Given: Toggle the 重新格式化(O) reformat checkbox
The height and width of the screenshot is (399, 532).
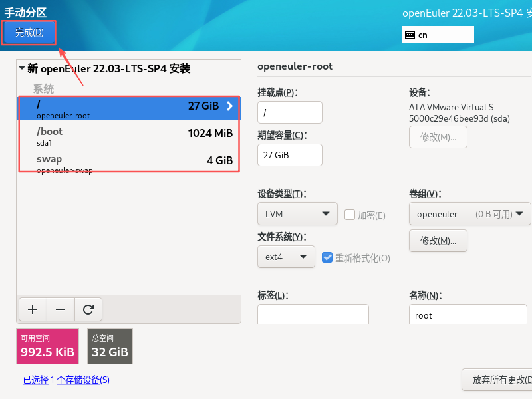Looking at the screenshot, I should [327, 257].
